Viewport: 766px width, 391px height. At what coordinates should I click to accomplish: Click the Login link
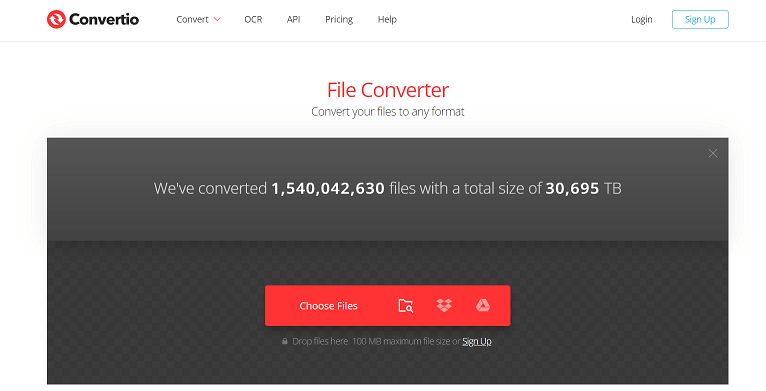point(641,20)
